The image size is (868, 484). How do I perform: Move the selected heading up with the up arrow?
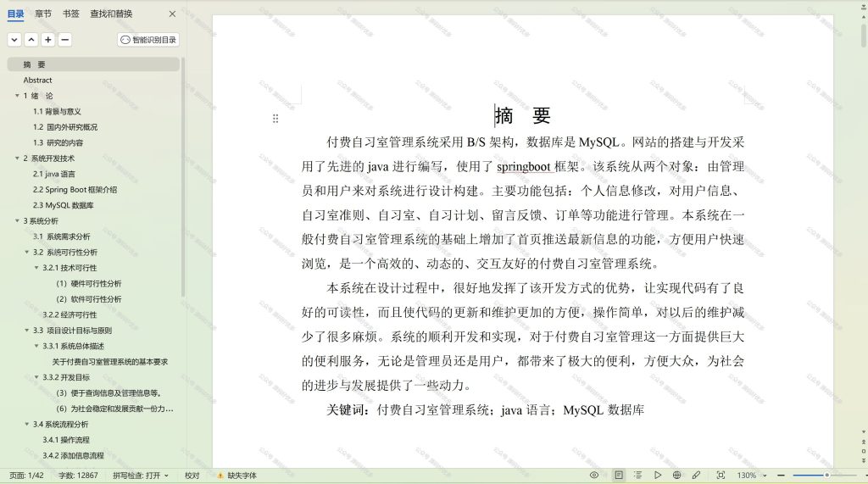pyautogui.click(x=31, y=40)
